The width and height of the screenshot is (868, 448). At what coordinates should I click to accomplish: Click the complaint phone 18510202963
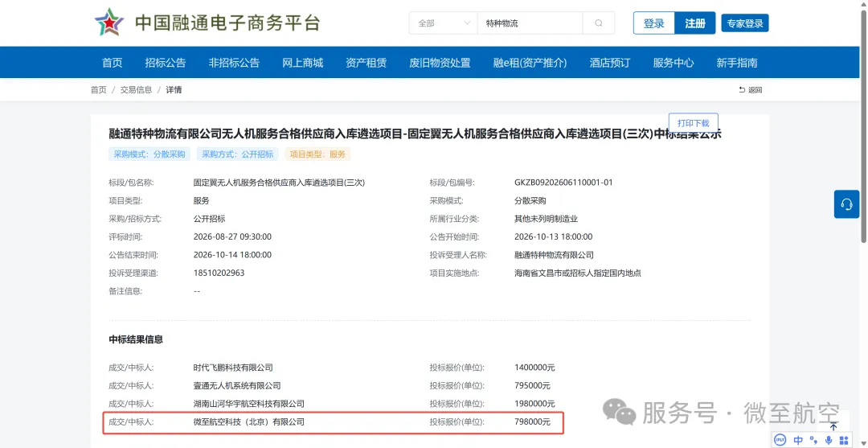tap(219, 273)
